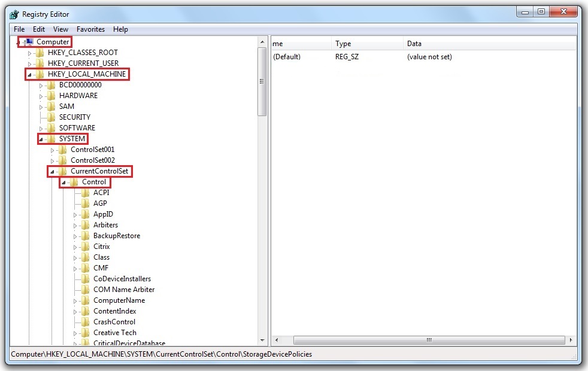Expand the ComputerName key

pos(75,302)
